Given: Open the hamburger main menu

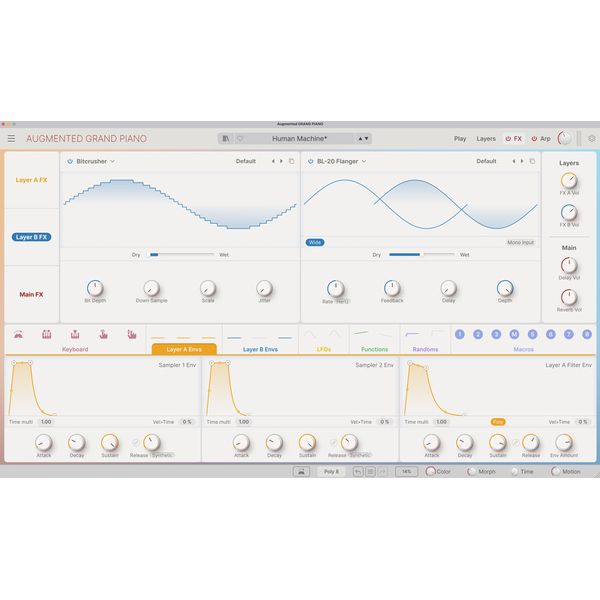Looking at the screenshot, I should [x=11, y=139].
